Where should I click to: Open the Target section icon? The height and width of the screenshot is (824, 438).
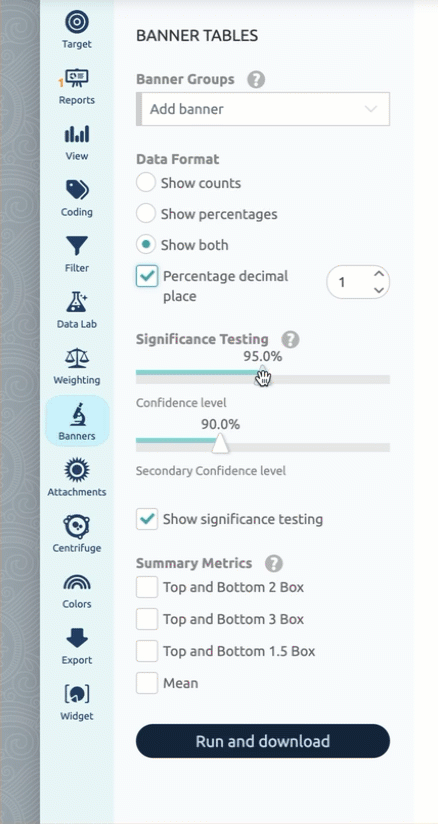(77, 23)
